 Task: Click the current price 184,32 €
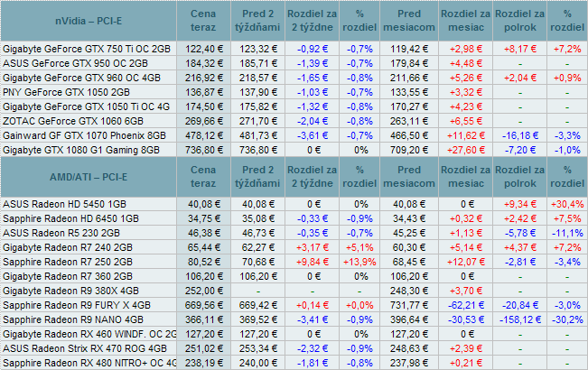203,63
